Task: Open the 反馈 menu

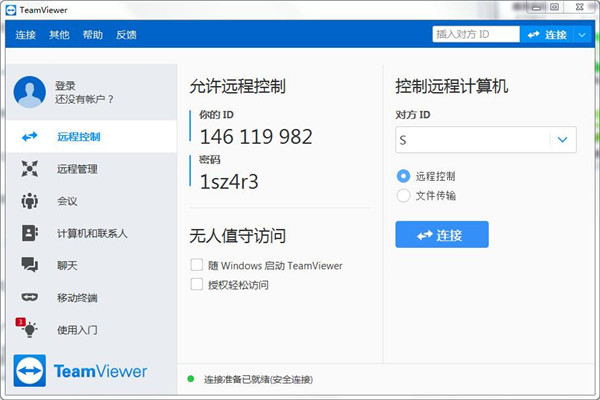Action: [126, 35]
